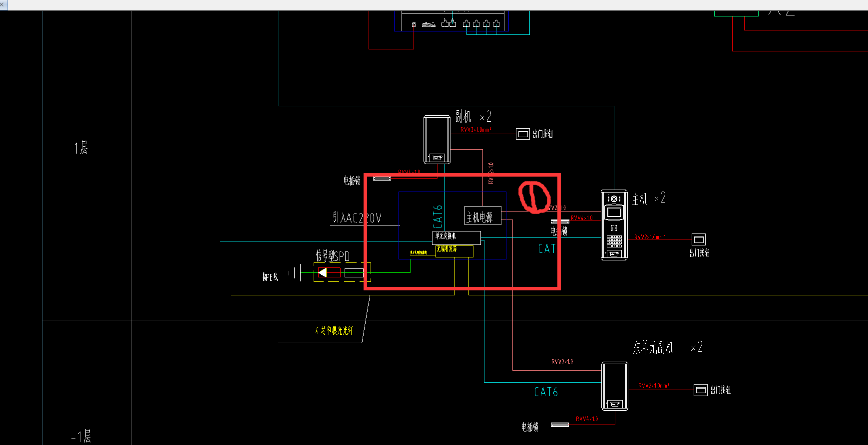Click the 东单元副机 ×2 label

(668, 347)
